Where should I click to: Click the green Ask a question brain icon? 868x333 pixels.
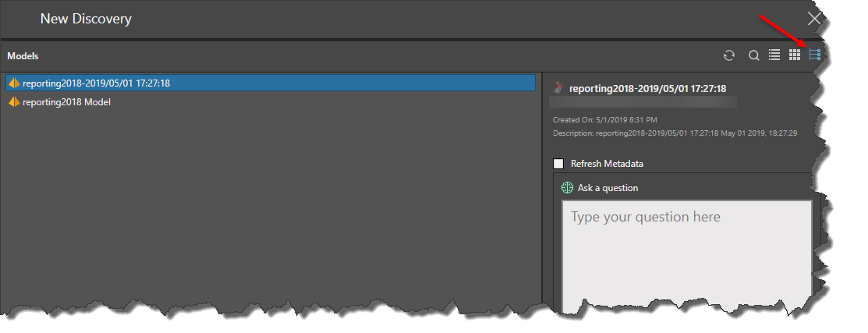tap(568, 188)
